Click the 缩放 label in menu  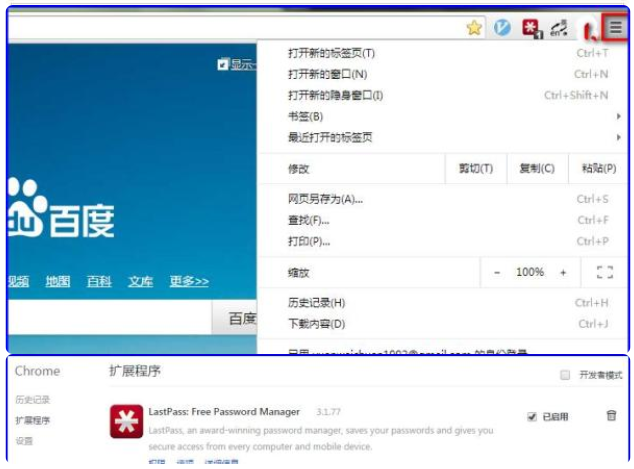coord(298,273)
